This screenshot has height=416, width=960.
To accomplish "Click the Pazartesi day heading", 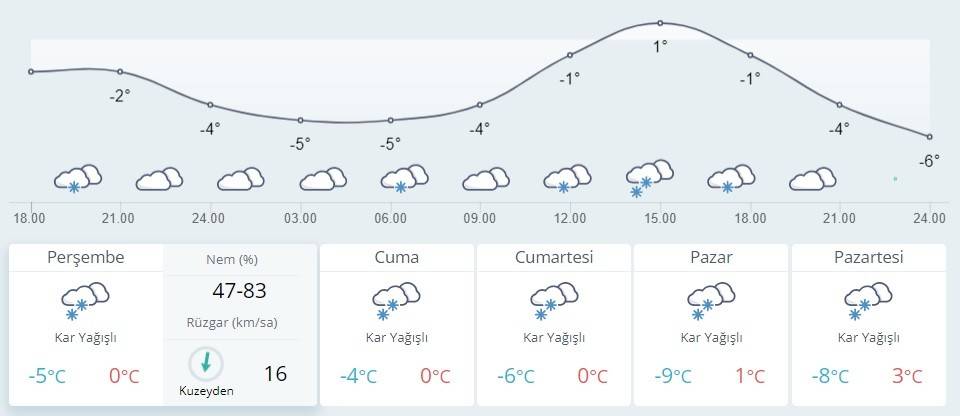I will (868, 258).
